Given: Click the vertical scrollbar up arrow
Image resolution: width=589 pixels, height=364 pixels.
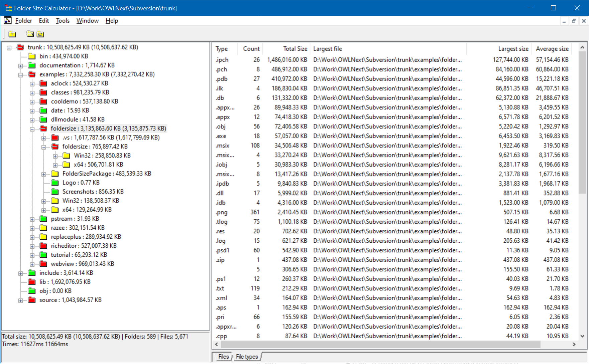Looking at the screenshot, I should click(582, 47).
